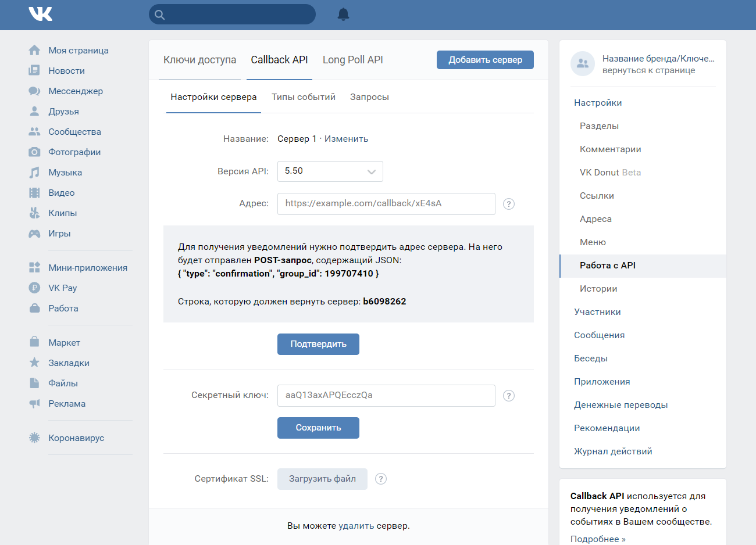Click the удалить link

(356, 526)
